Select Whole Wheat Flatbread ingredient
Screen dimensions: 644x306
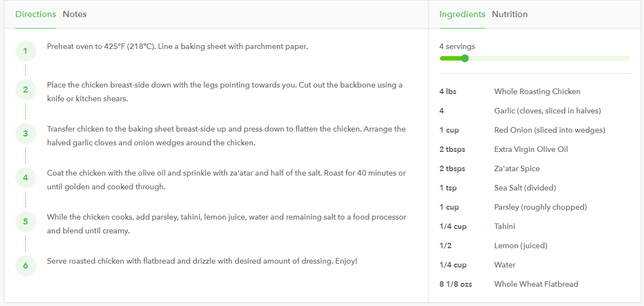point(536,284)
